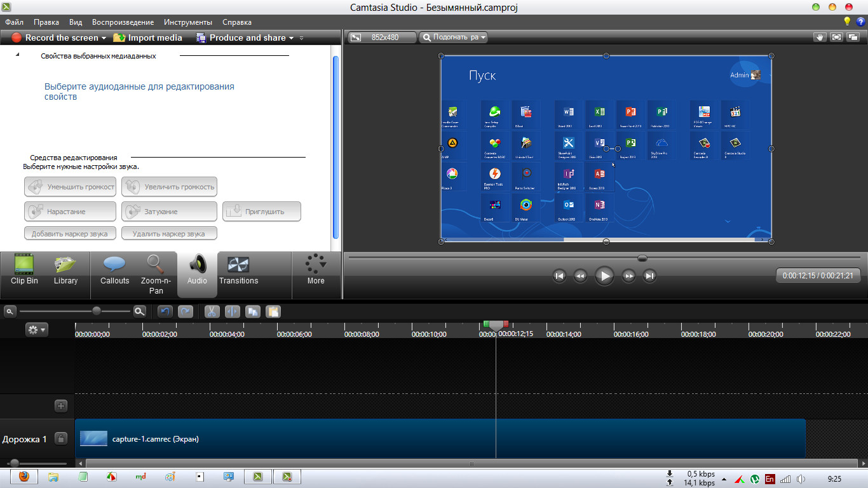Screen dimensions: 868x488
Task: Click the Import media button
Action: point(148,37)
